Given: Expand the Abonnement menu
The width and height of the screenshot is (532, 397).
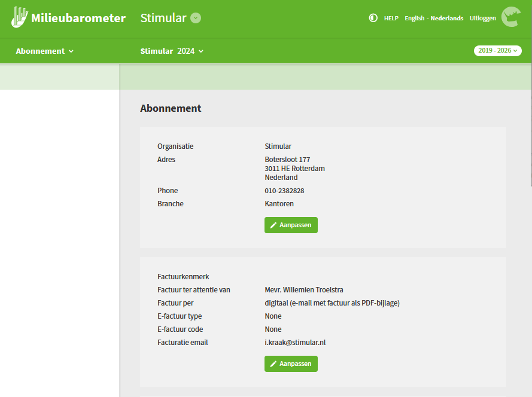Looking at the screenshot, I should (44, 51).
